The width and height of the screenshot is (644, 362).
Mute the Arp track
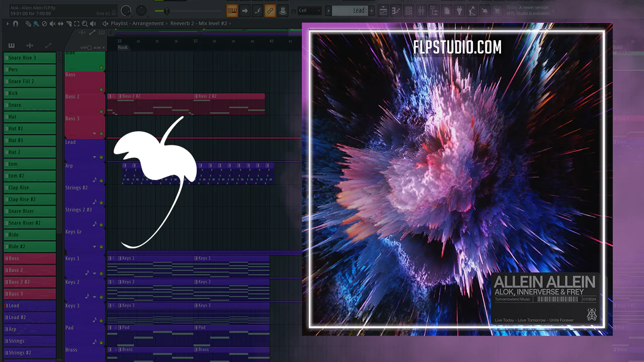[x=101, y=180]
